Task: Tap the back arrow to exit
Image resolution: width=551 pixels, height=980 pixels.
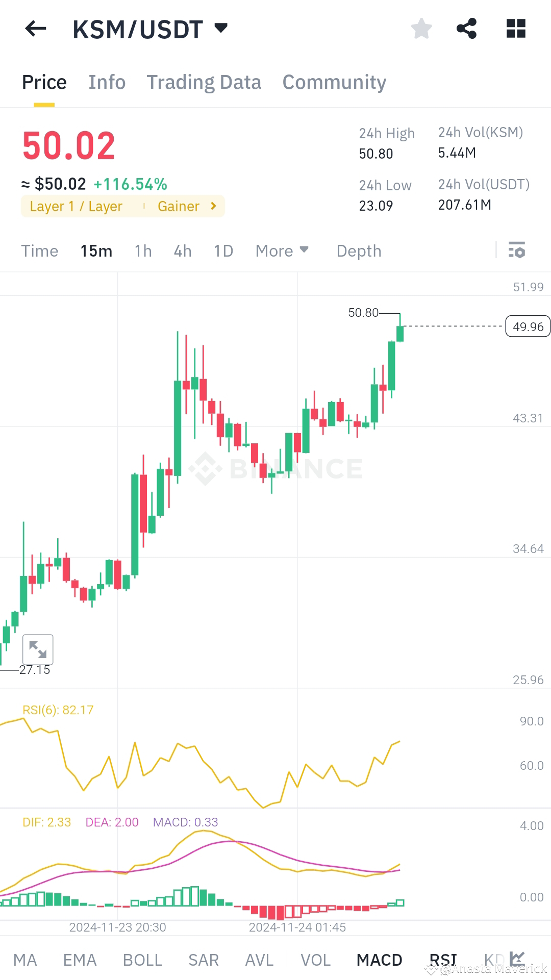Action: 35,28
